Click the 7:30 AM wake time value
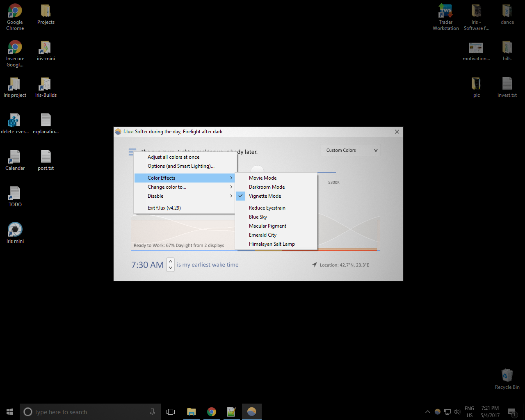Viewport: 525px width, 420px height. [147, 265]
